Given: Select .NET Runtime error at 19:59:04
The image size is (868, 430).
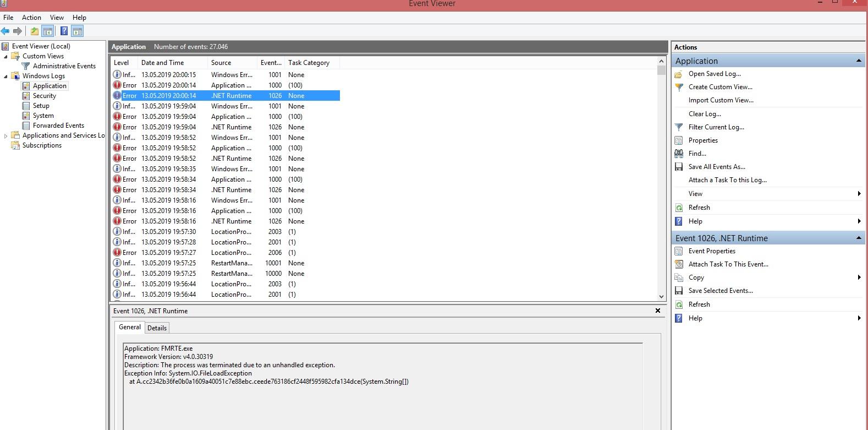Looking at the screenshot, I should (x=226, y=127).
